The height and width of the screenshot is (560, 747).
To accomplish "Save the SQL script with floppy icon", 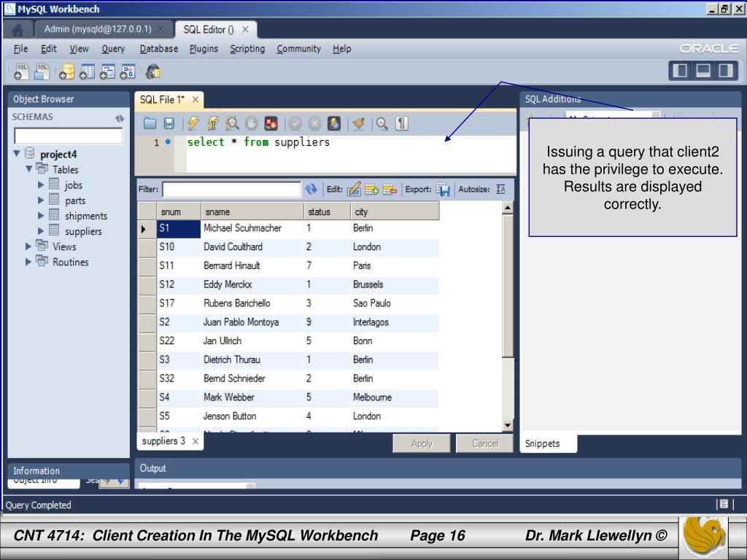I will point(169,124).
